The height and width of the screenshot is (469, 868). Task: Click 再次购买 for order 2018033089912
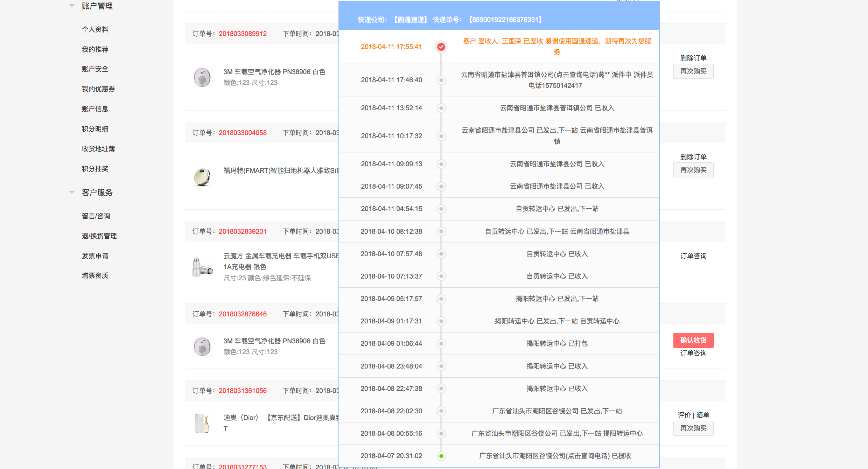(693, 71)
